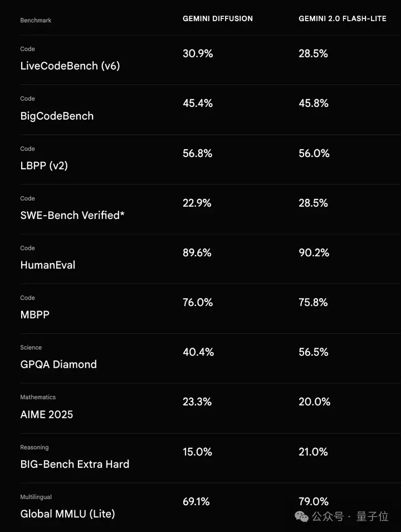The height and width of the screenshot is (532, 401).
Task: Click the WeChat logo icon in the watermark
Action: (x=302, y=516)
